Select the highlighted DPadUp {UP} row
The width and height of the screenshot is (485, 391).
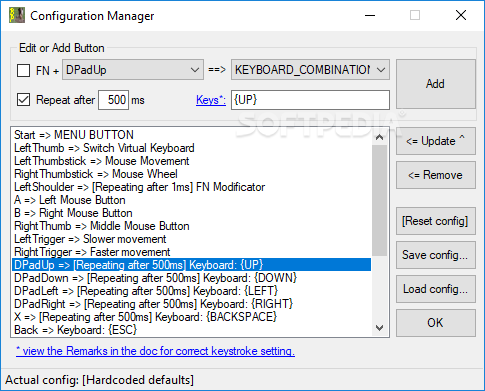click(x=191, y=265)
